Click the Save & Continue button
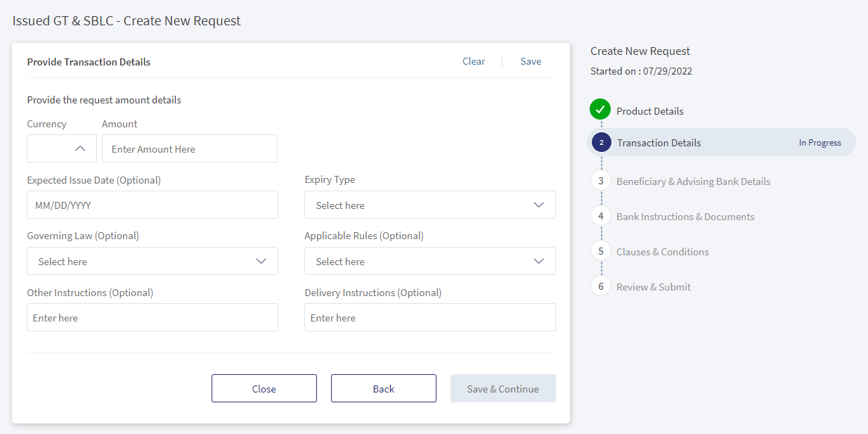This screenshot has height=434, width=868. [503, 388]
